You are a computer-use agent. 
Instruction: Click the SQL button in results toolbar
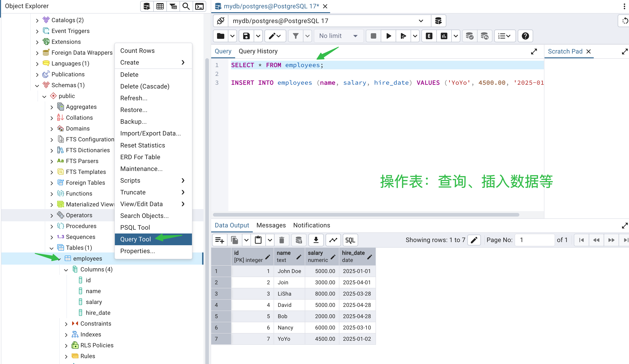click(x=350, y=240)
